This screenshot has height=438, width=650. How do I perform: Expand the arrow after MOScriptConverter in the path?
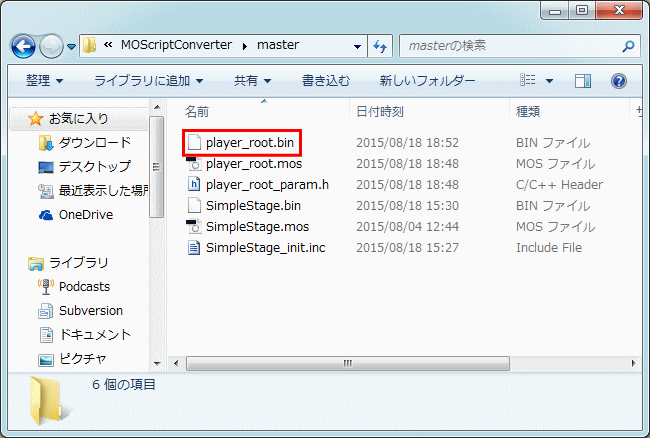245,46
